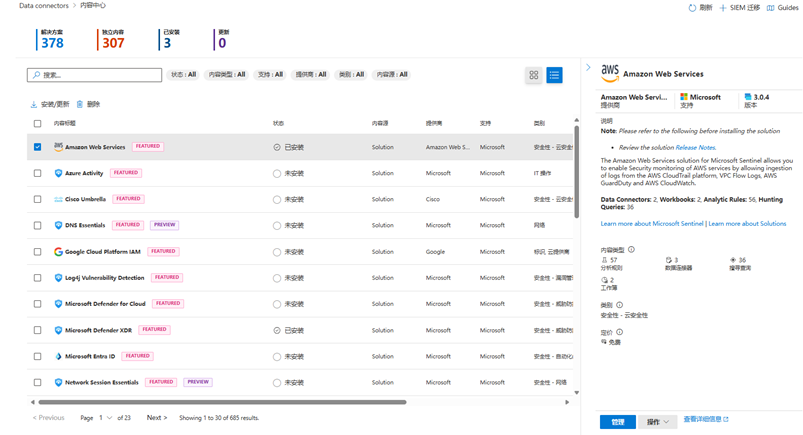
Task: Check the Microsoft Defender XDR checkbox
Action: pos(37,330)
